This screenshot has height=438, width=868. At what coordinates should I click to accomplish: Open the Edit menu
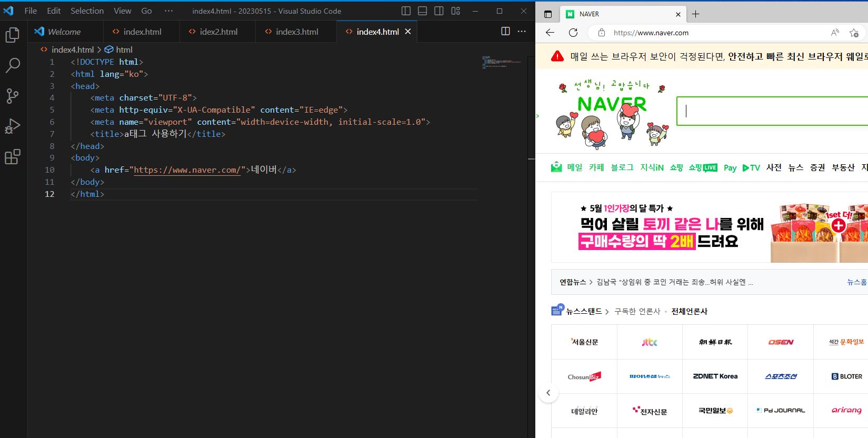[x=54, y=11]
